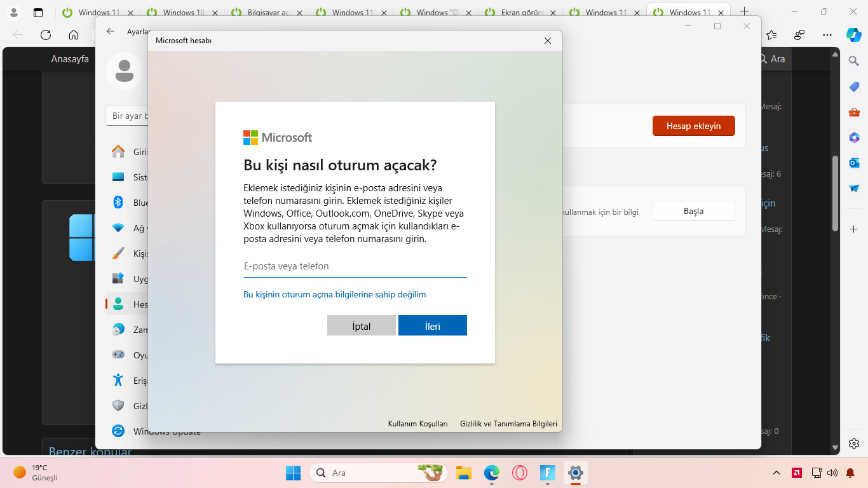The height and width of the screenshot is (488, 868).
Task: Click the taskbar Ara search box
Action: [x=379, y=473]
